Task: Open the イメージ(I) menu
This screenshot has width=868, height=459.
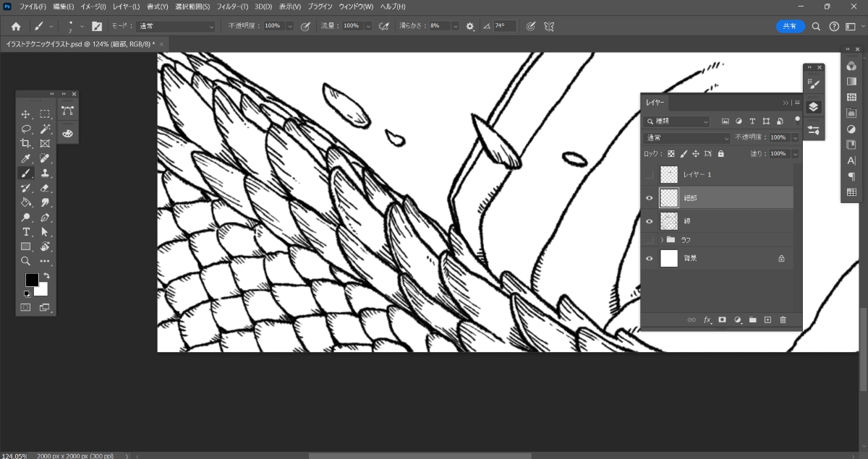Action: coord(93,7)
